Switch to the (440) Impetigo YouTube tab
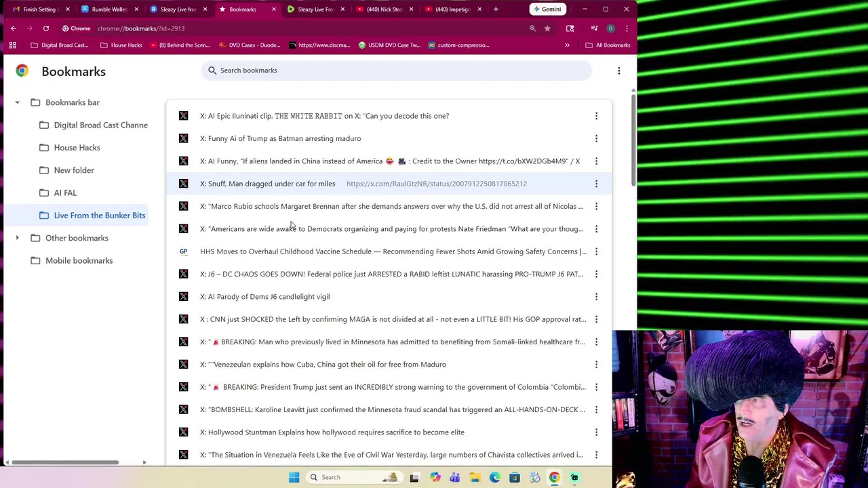Screen dimensions: 868x488 pos(453,9)
